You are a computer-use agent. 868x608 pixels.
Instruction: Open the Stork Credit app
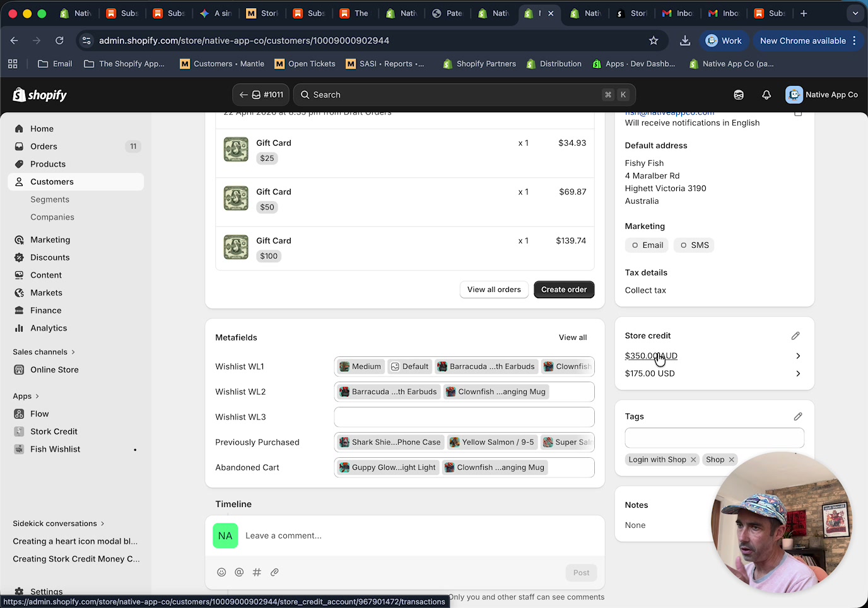point(53,431)
